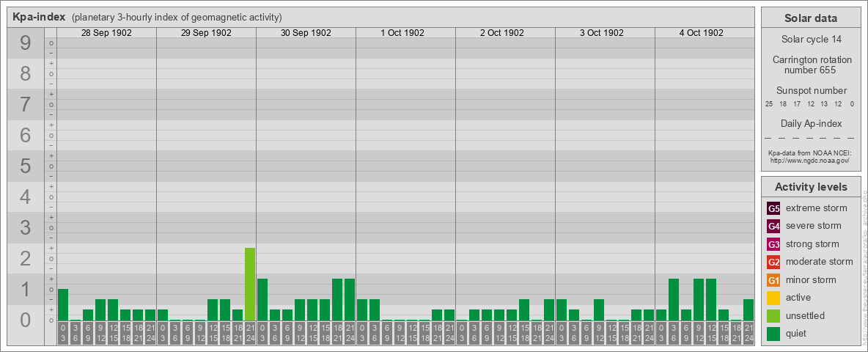The width and height of the screenshot is (868, 352).
Task: Select the '1 Oct 1902' date header
Action: tap(402, 33)
